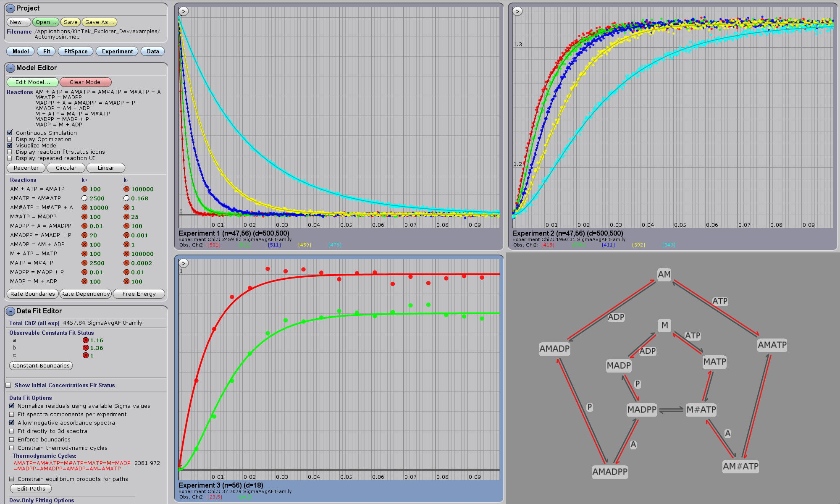
Task: Collapse the Data Fit Editor panel
Action: point(10,311)
